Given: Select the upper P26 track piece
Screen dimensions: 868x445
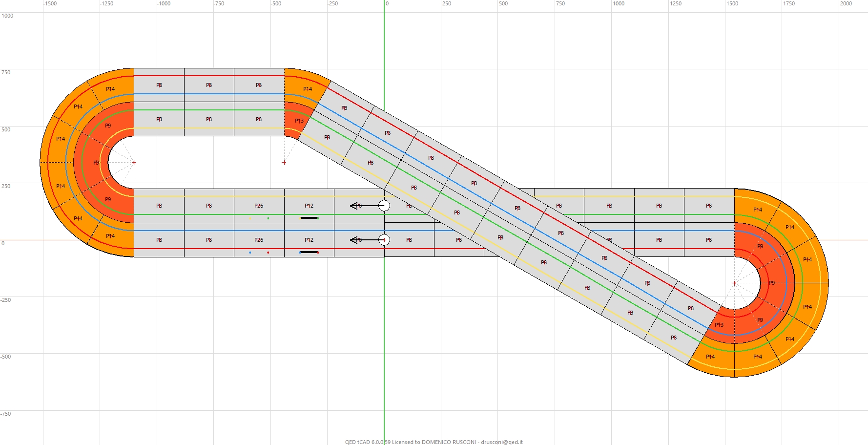Looking at the screenshot, I should pyautogui.click(x=259, y=206).
